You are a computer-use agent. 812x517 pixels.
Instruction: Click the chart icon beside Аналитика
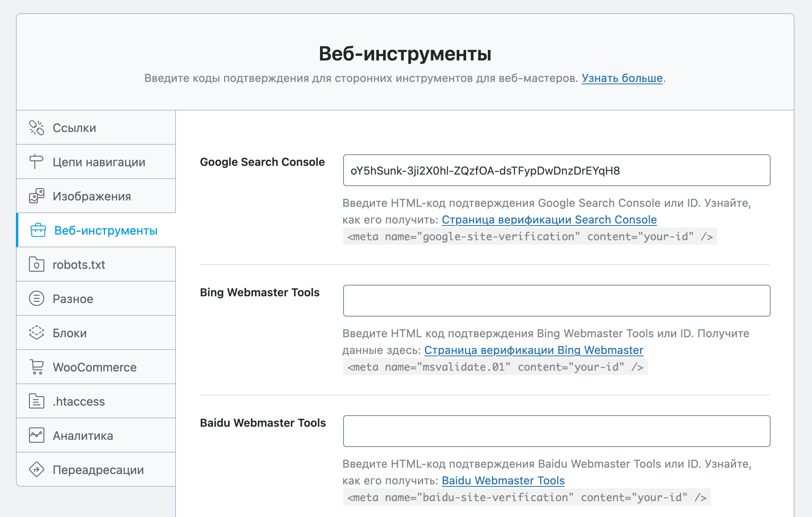pyautogui.click(x=37, y=435)
